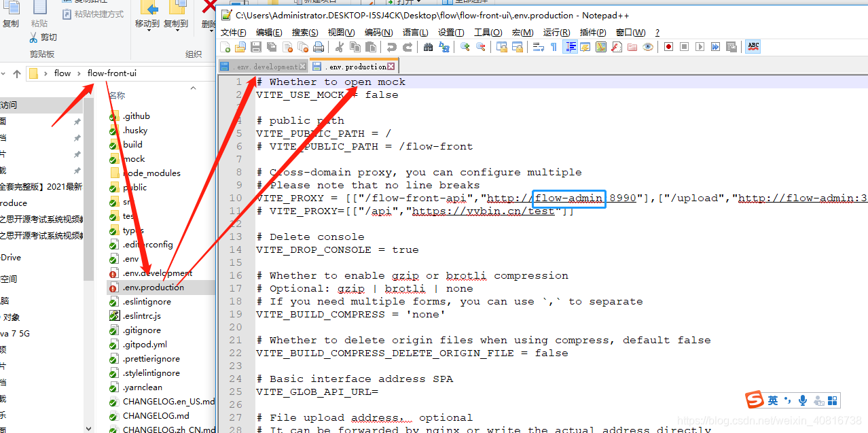The width and height of the screenshot is (868, 433).
Task: Open the 文件(F) menu
Action: pos(234,32)
